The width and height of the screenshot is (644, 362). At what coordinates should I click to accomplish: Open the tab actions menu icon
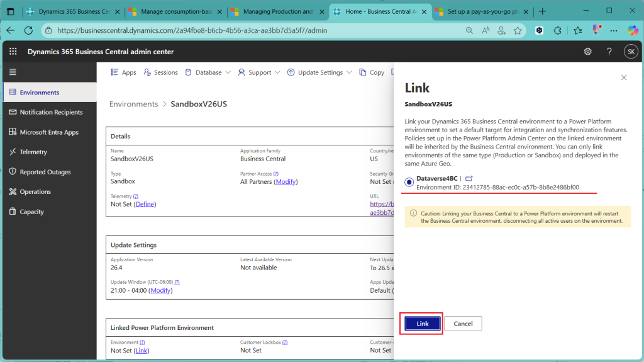pyautogui.click(x=11, y=11)
